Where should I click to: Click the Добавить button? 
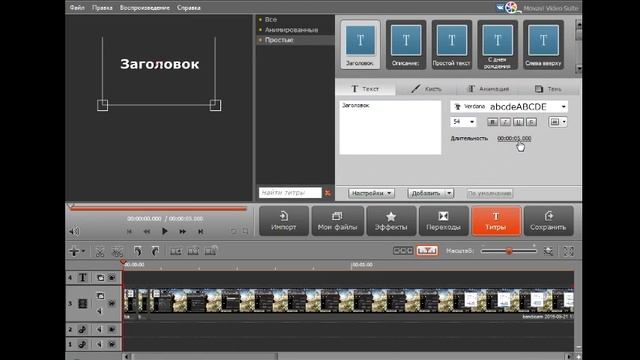tap(426, 193)
